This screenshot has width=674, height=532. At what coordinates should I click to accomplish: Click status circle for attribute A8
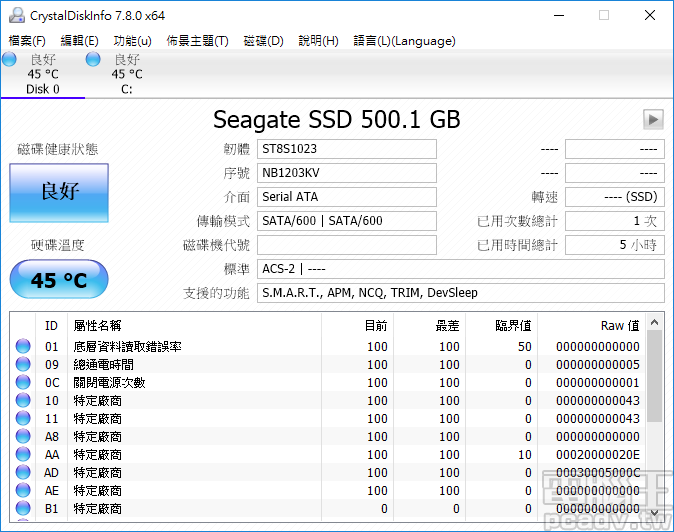pyautogui.click(x=23, y=437)
